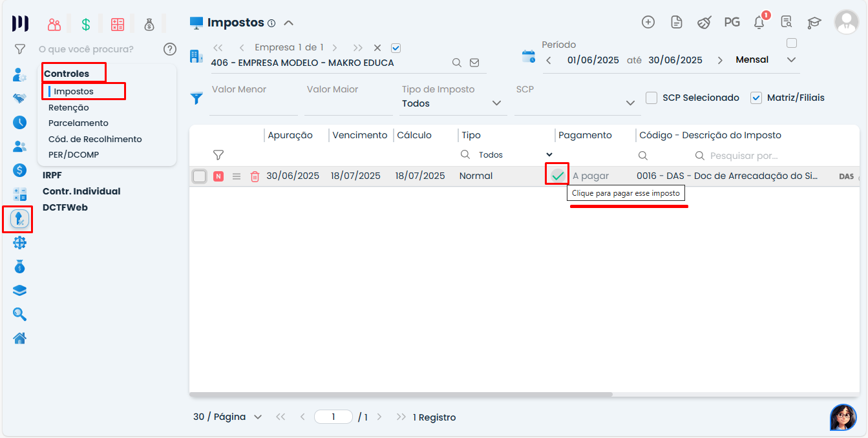Open the DCTFWeb menu section

click(65, 208)
